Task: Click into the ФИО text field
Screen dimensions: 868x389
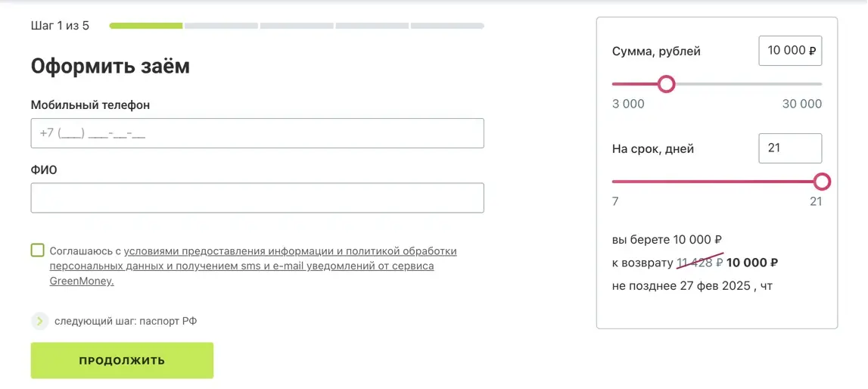Action: pyautogui.click(x=257, y=198)
